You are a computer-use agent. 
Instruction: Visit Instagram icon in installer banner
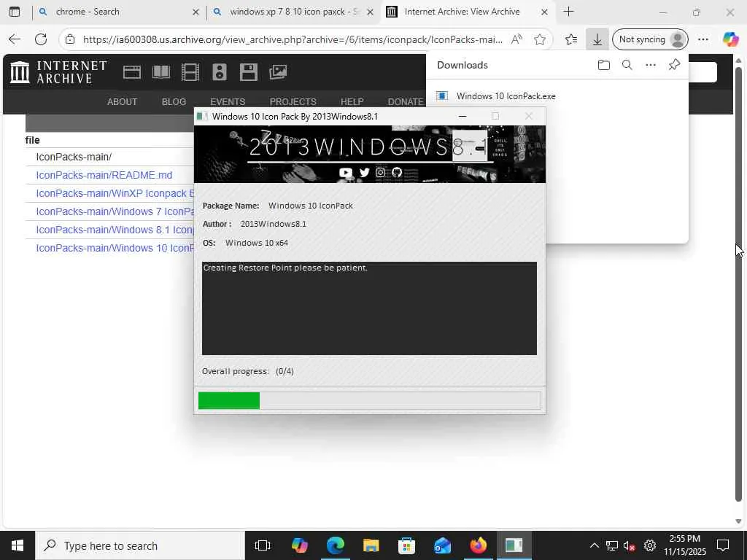click(x=380, y=173)
